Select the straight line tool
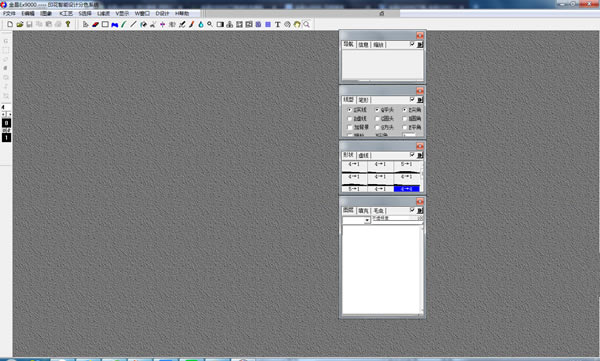600x361 pixels. [133, 24]
